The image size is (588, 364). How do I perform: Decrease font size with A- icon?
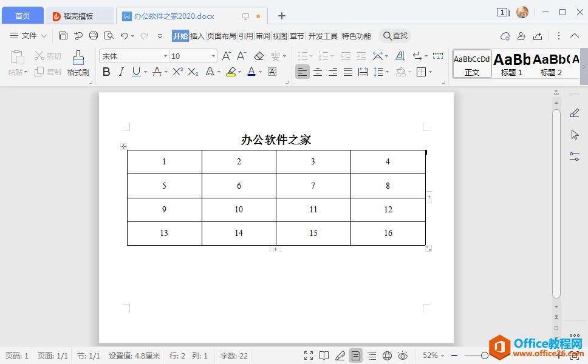241,56
